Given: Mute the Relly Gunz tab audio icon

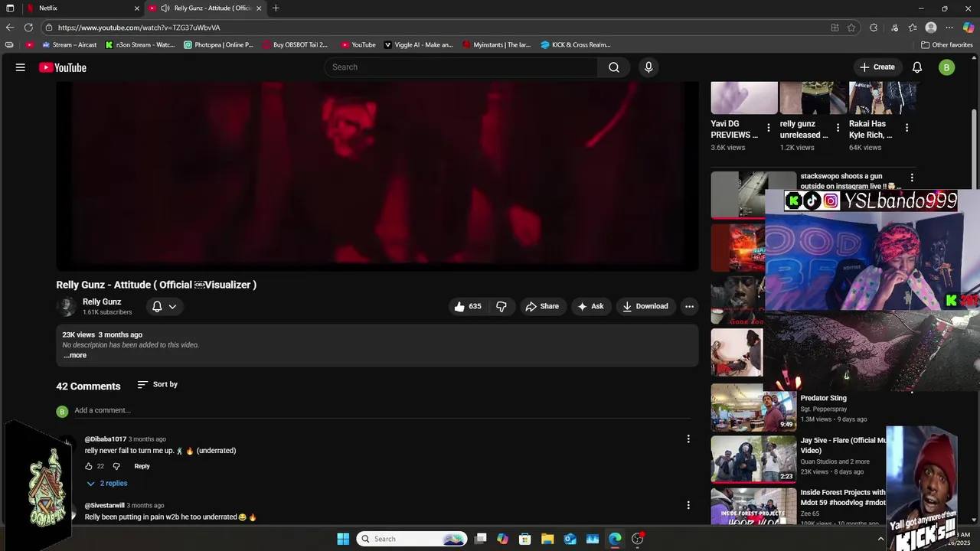Looking at the screenshot, I should point(165,8).
